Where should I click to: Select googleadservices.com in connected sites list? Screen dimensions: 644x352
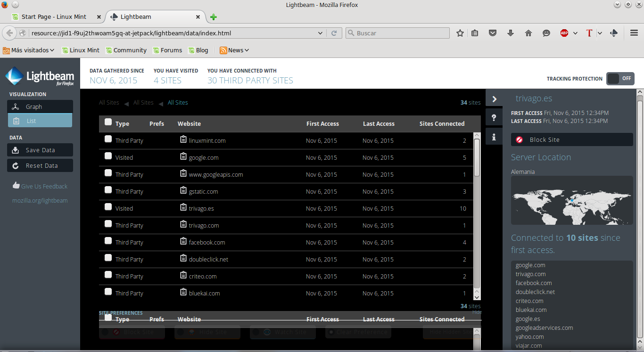point(545,327)
